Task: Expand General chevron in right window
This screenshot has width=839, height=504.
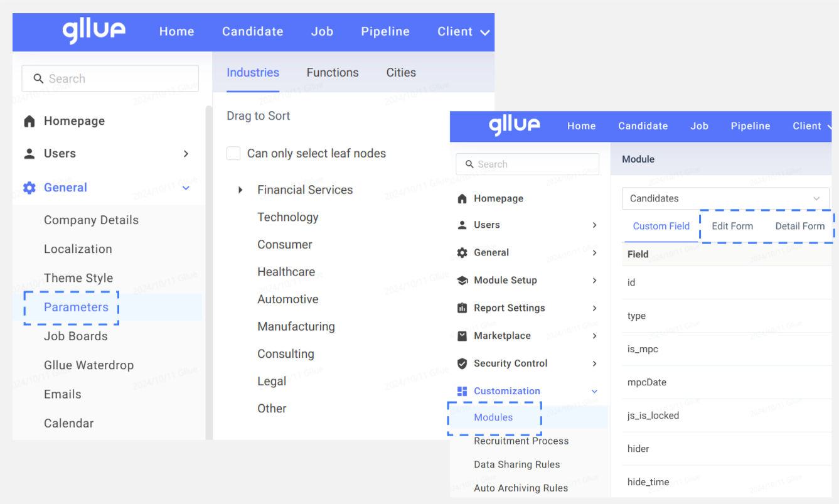Action: pyautogui.click(x=594, y=252)
